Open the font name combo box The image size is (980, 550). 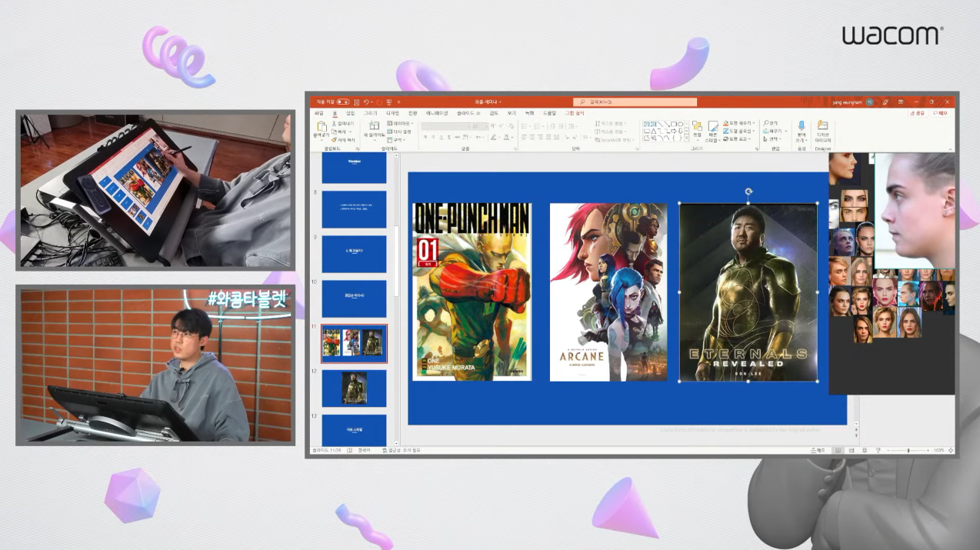pyautogui.click(x=446, y=126)
